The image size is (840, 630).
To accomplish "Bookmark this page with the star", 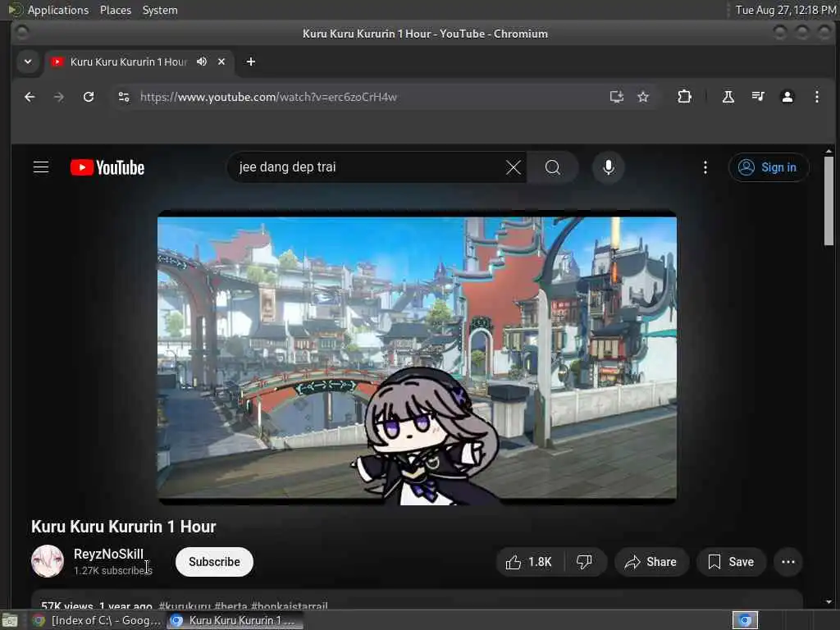I will pyautogui.click(x=643, y=97).
